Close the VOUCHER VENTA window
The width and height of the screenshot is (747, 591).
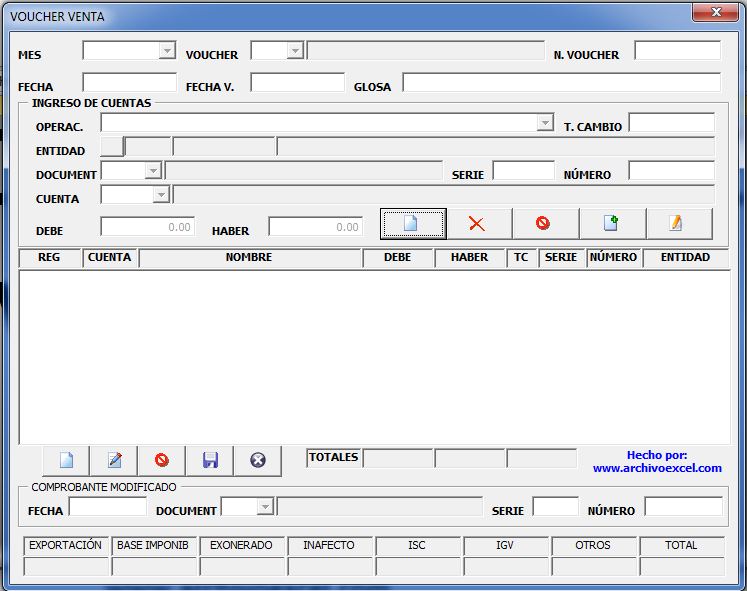tap(716, 12)
